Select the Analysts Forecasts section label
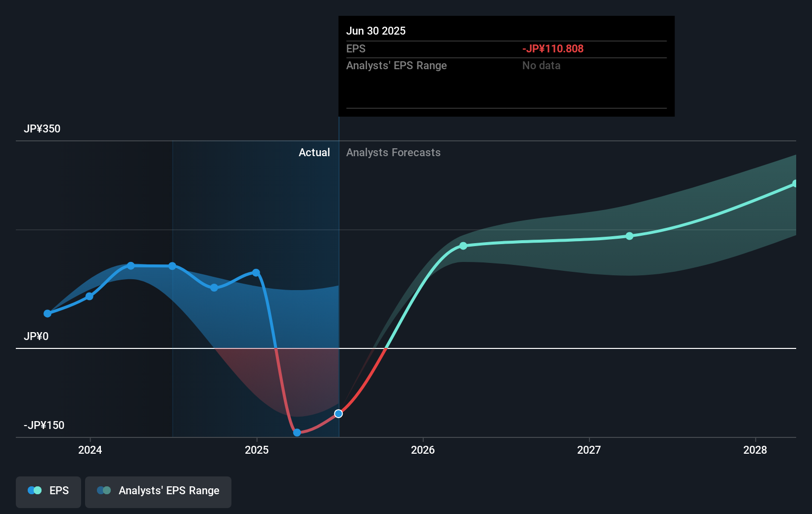Screen dimensions: 812x514 point(393,152)
